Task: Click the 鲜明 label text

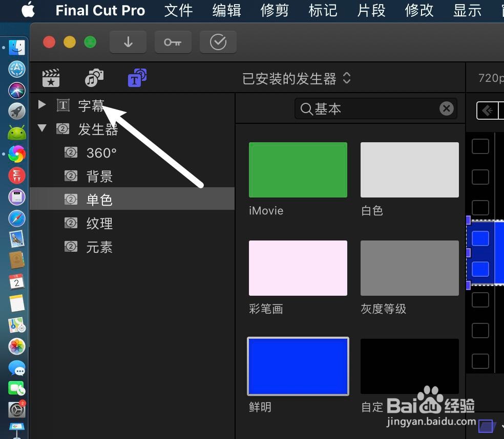Action: (260, 407)
